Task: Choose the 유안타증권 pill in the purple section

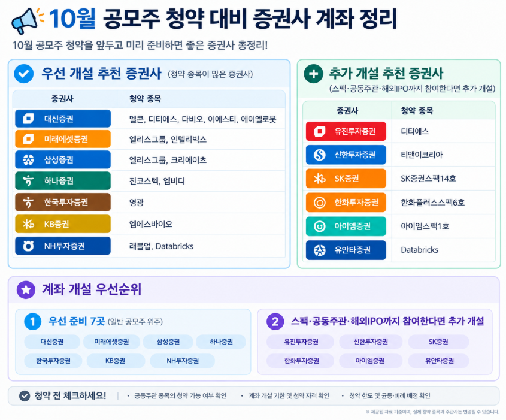Action: [439, 361]
